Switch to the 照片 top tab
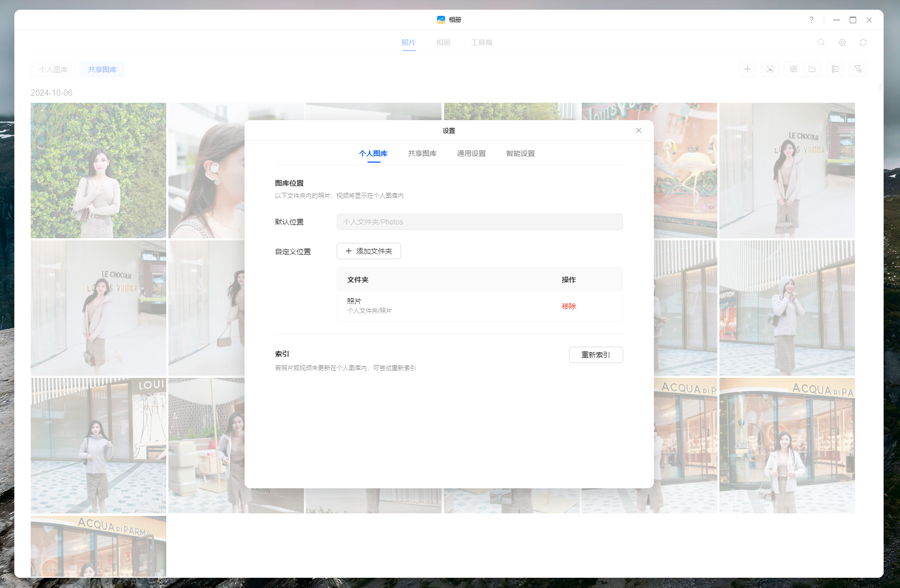This screenshot has height=588, width=900. 408,42
